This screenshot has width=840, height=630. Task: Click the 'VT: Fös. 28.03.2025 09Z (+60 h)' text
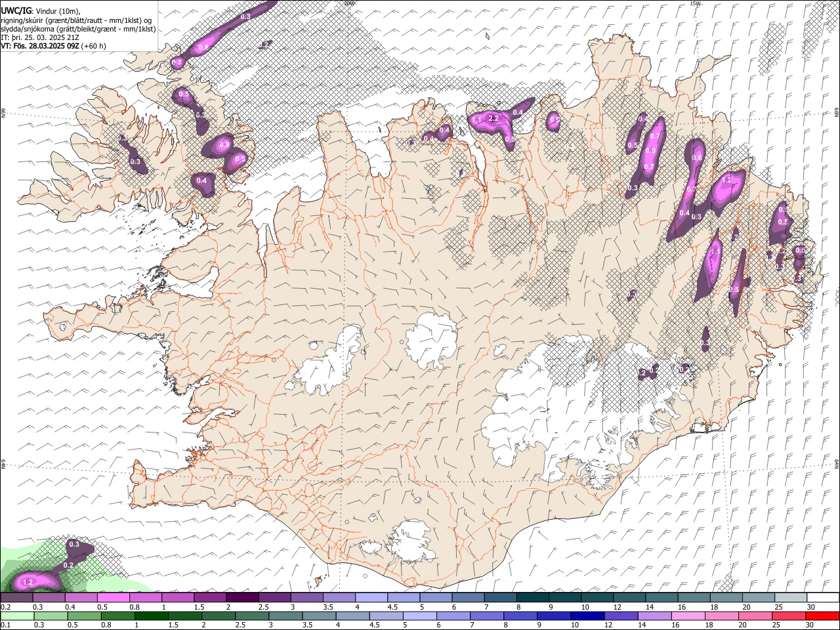coord(54,46)
